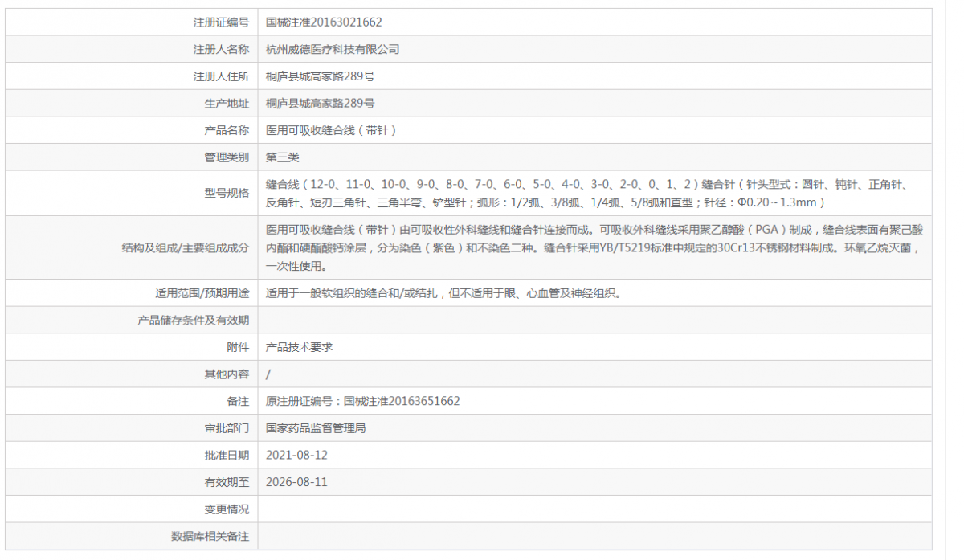964x560 pixels.
Task: Click the label 附件
Action: 239,347
